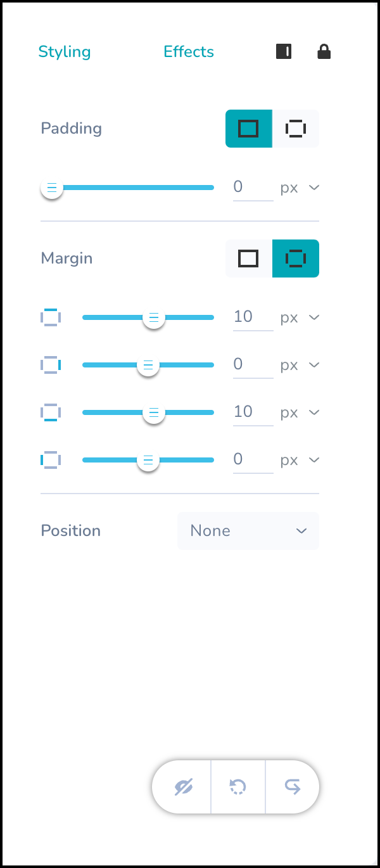Click the left margin side icon
This screenshot has height=868, width=380.
pos(51,460)
